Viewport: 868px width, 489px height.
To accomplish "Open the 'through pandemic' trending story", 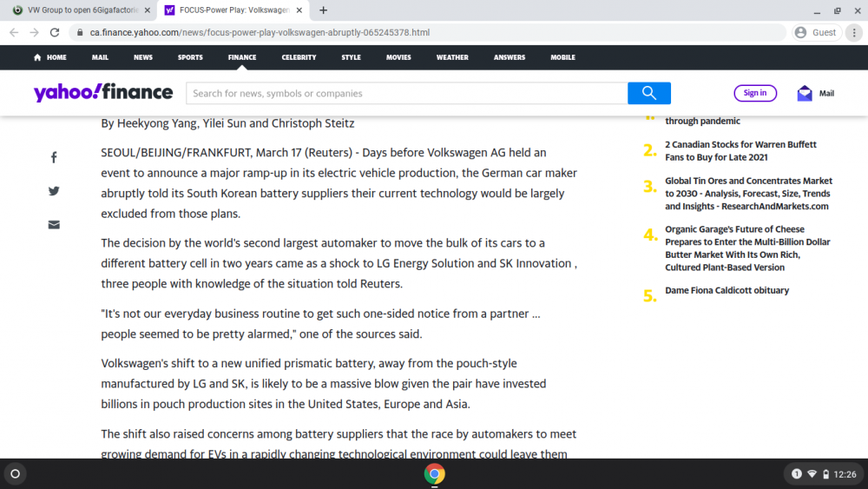I will 702,121.
